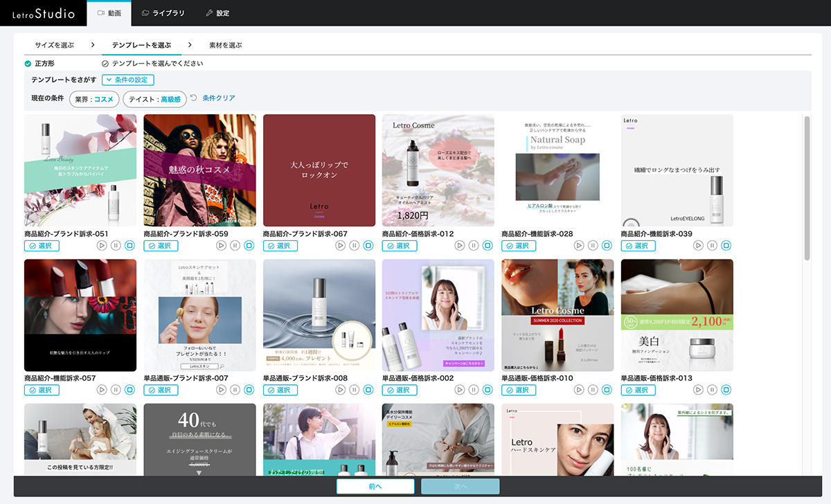The height and width of the screenshot is (504, 831).
Task: Select template 単品通販-価格訴求-002 with 選択 button
Action: coord(400,390)
